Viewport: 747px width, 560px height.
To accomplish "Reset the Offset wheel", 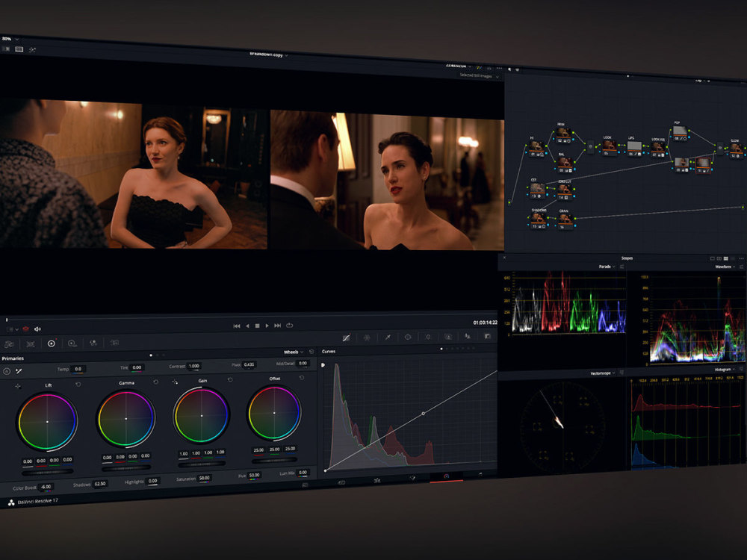I will (x=302, y=378).
